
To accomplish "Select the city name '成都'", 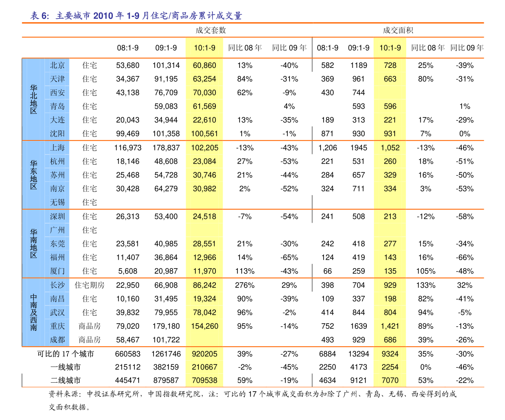I will [57, 340].
